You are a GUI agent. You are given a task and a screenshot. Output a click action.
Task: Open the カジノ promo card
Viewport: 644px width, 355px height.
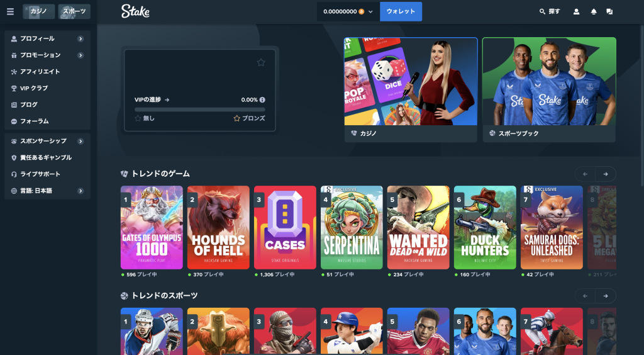(x=411, y=89)
